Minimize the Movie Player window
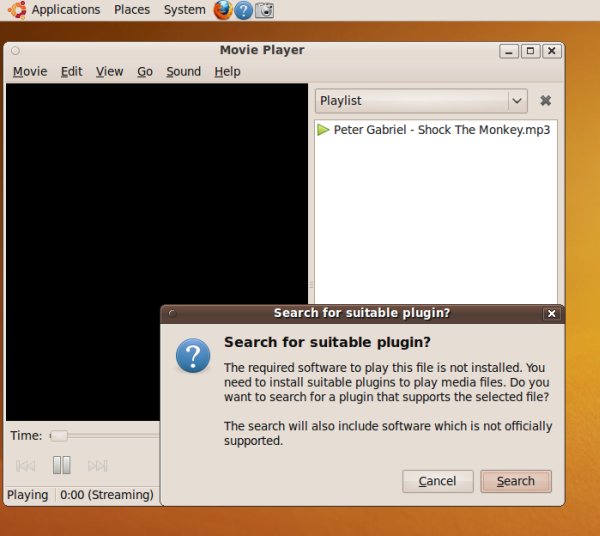Image resolution: width=600 pixels, height=536 pixels. point(509,51)
